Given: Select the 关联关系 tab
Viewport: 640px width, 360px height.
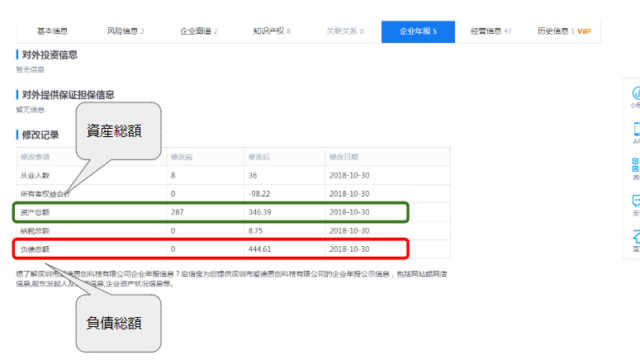Looking at the screenshot, I should coord(345,31).
